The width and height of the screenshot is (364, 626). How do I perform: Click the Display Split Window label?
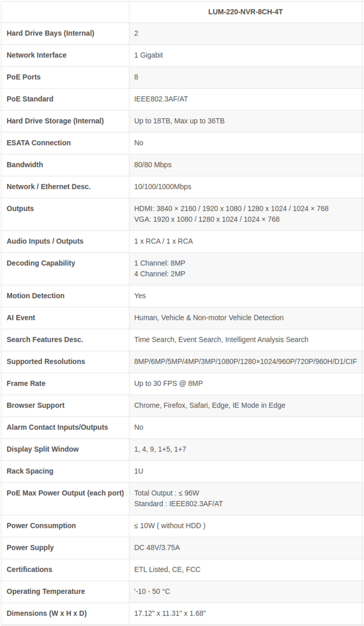coord(43,449)
